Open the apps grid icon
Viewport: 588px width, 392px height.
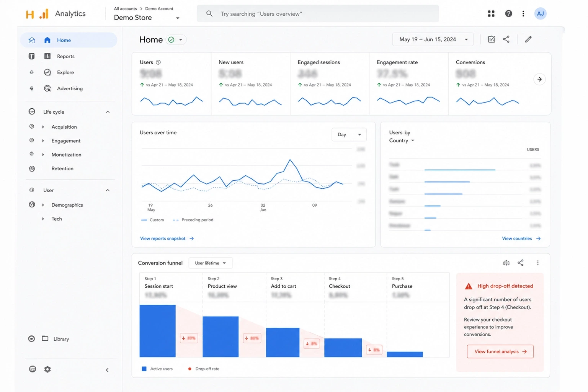click(491, 14)
